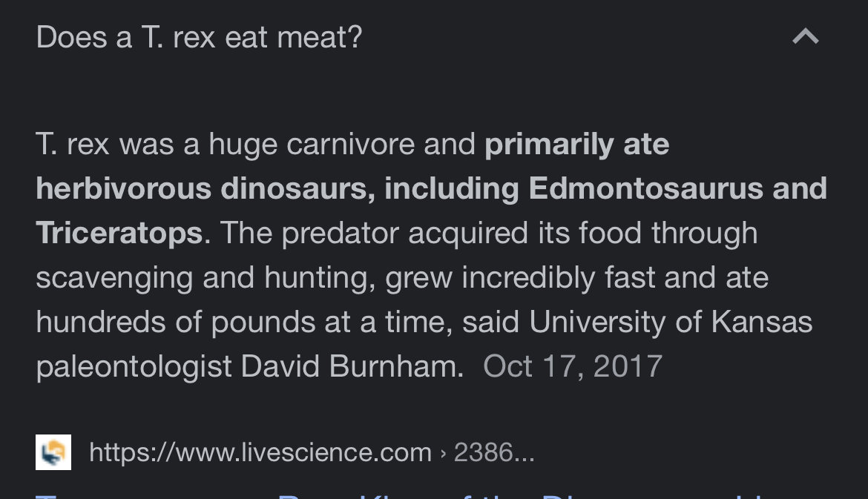Click the breadcrumb separator arrow after livescience.com
The height and width of the screenshot is (499, 868).
click(x=443, y=453)
